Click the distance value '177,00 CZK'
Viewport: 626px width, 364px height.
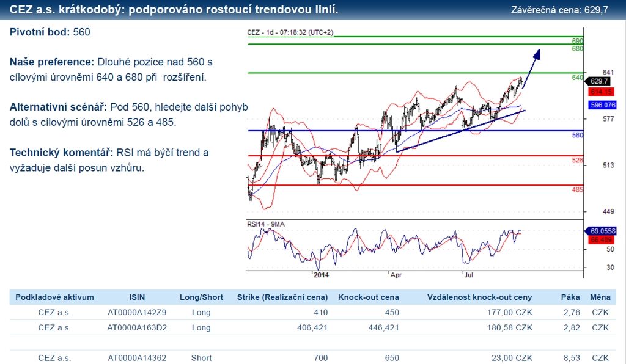click(x=509, y=313)
